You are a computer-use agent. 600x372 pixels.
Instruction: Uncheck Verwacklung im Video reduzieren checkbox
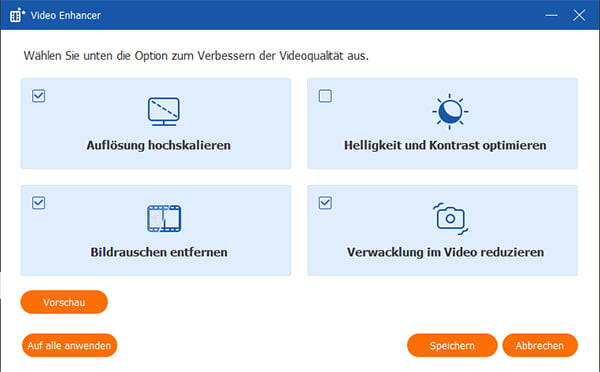(325, 203)
